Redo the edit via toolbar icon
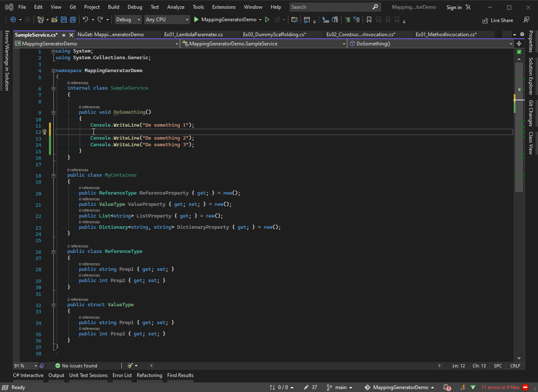The height and width of the screenshot is (392, 538). (100, 20)
